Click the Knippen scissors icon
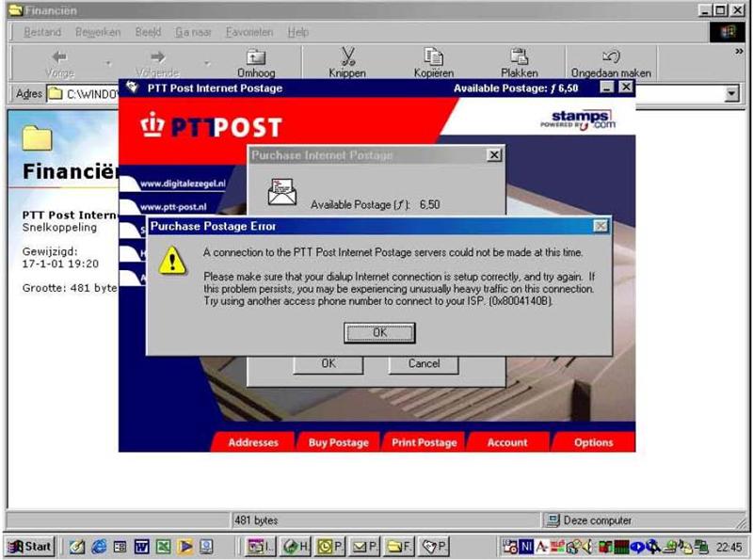The width and height of the screenshot is (753, 560). click(347, 56)
